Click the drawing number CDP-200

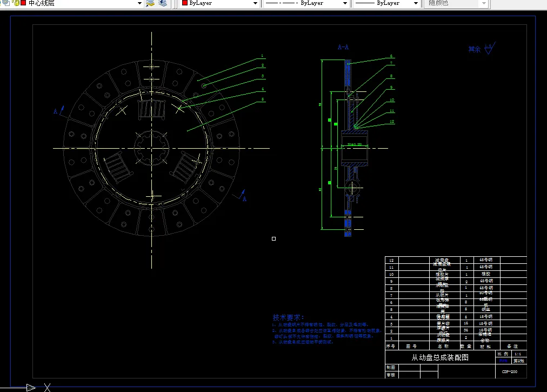(x=509, y=372)
